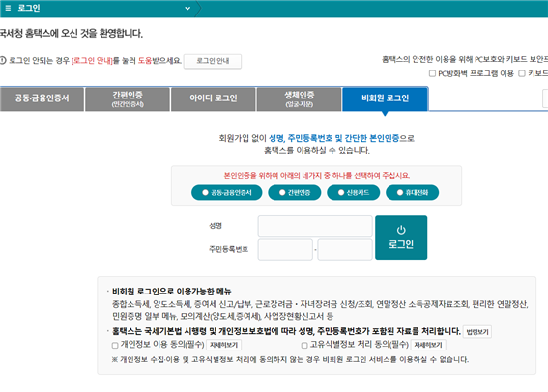
Task: Open the hamburger menu next to 로그인
Action: pos(8,8)
